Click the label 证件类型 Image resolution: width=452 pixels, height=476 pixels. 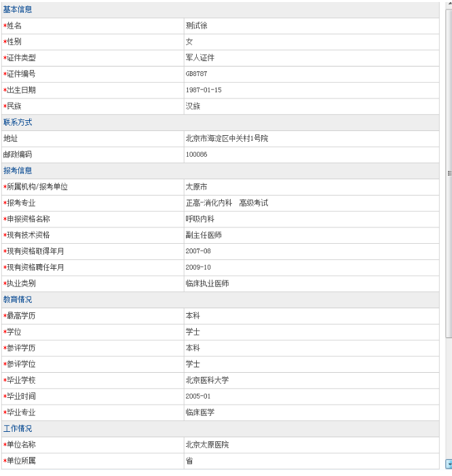pos(21,58)
